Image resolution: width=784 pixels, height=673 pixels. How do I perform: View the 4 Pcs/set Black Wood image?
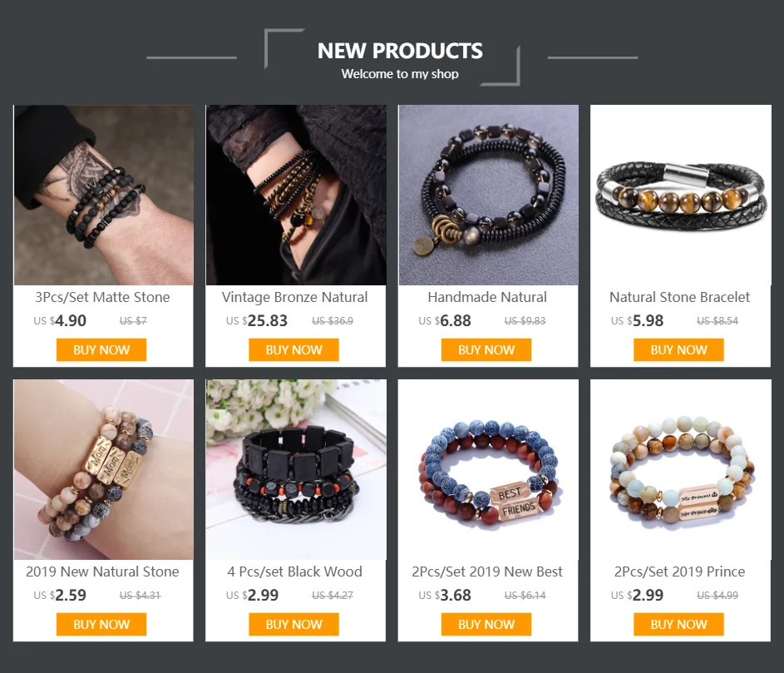pos(296,469)
